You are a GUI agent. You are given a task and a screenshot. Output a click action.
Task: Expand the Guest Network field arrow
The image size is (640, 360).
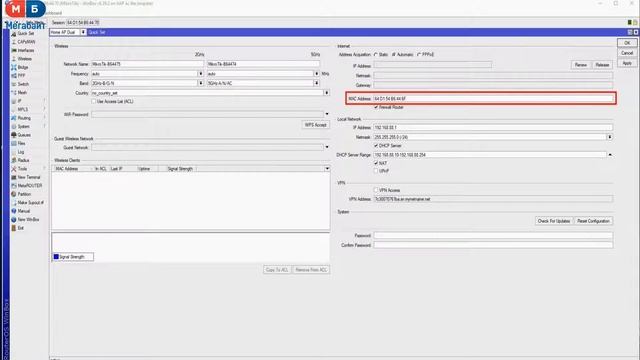tap(327, 147)
